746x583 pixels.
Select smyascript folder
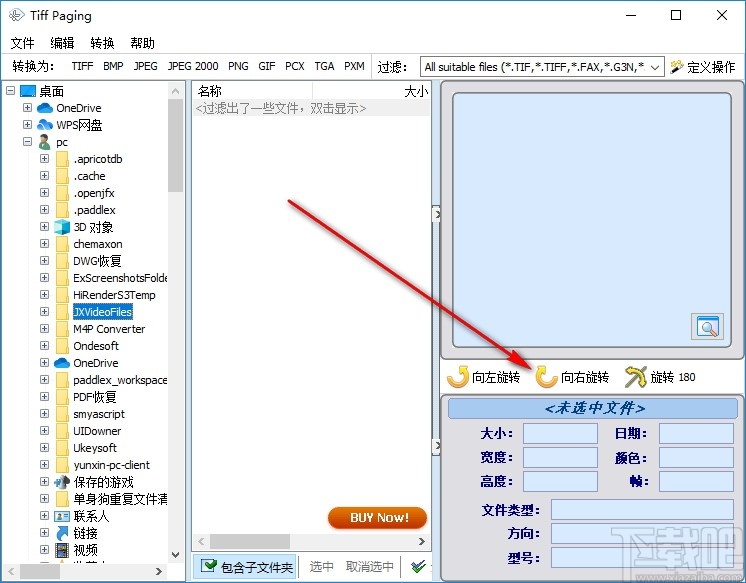click(99, 414)
